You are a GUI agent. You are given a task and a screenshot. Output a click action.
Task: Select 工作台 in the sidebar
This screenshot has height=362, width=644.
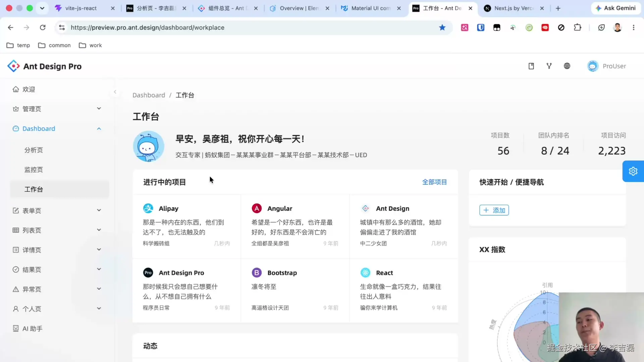tap(60, 189)
